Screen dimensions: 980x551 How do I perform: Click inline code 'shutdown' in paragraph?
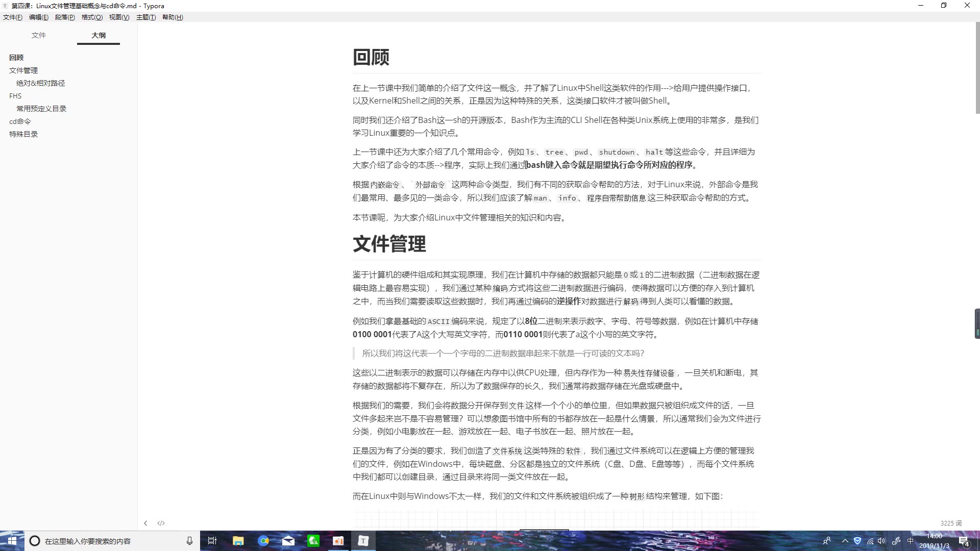tap(617, 152)
